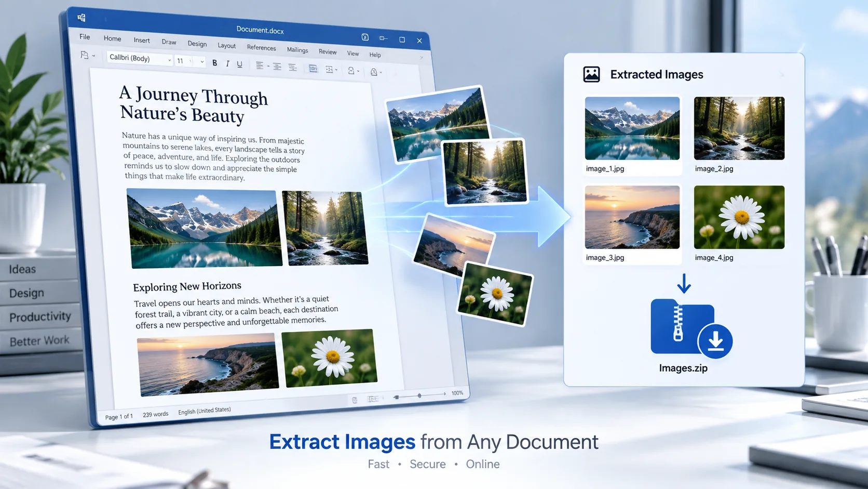Switch to the Insert tab
868x489 pixels.
coord(142,40)
